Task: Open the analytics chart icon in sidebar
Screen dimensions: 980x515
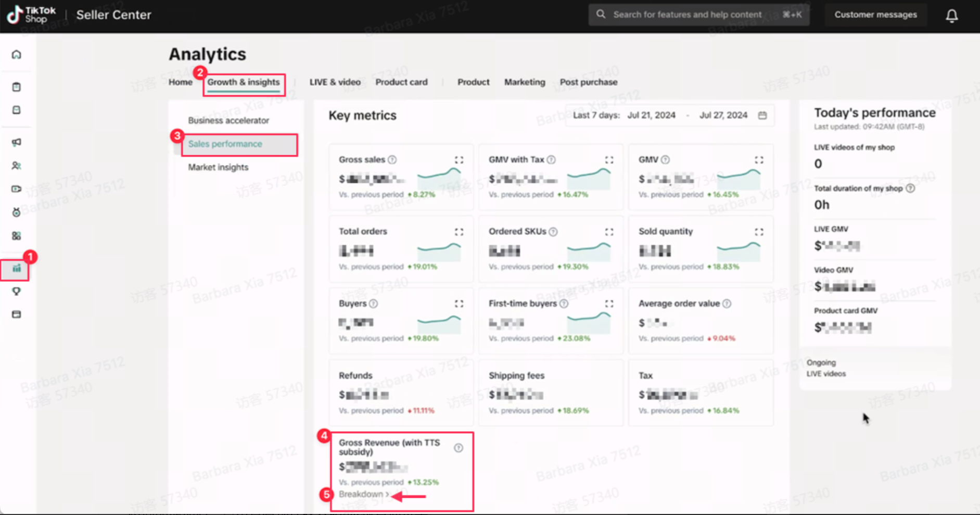Action: [x=17, y=269]
